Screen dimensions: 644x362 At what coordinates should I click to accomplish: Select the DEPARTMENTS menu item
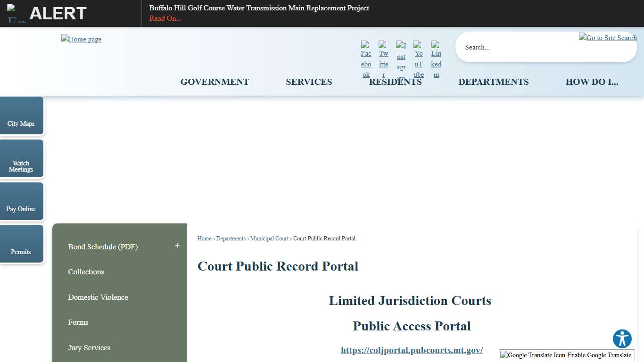[x=494, y=82]
